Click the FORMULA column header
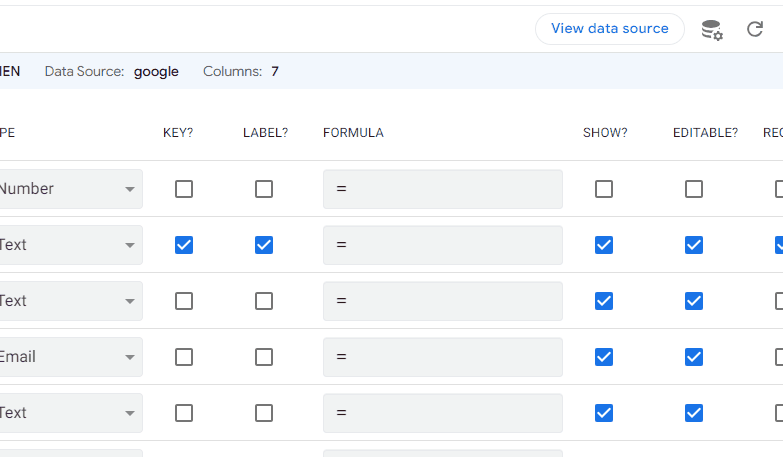Viewport: 783px width, 457px height. pos(353,133)
